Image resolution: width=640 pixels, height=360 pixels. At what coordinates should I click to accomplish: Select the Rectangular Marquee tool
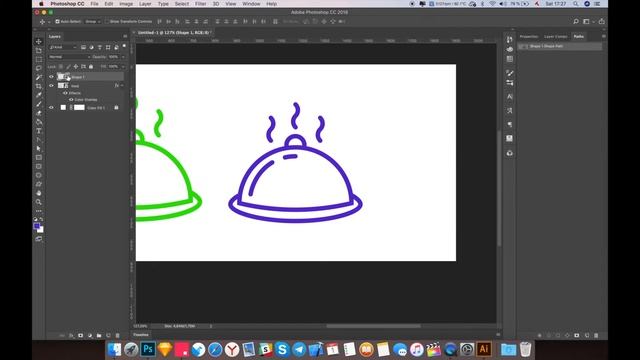pos(39,60)
